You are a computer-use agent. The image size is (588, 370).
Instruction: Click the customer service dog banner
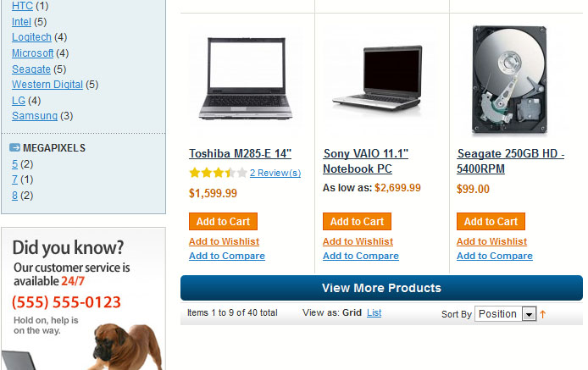click(83, 299)
